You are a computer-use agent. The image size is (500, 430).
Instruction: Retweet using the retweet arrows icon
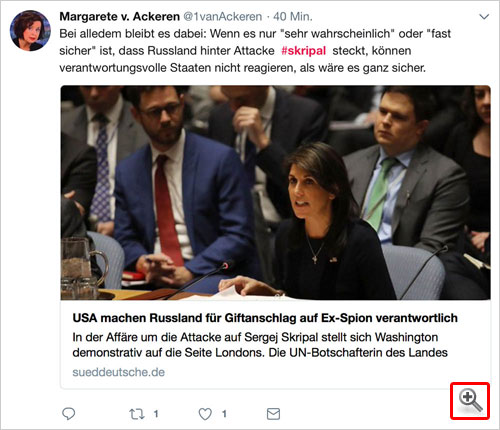coord(137,414)
